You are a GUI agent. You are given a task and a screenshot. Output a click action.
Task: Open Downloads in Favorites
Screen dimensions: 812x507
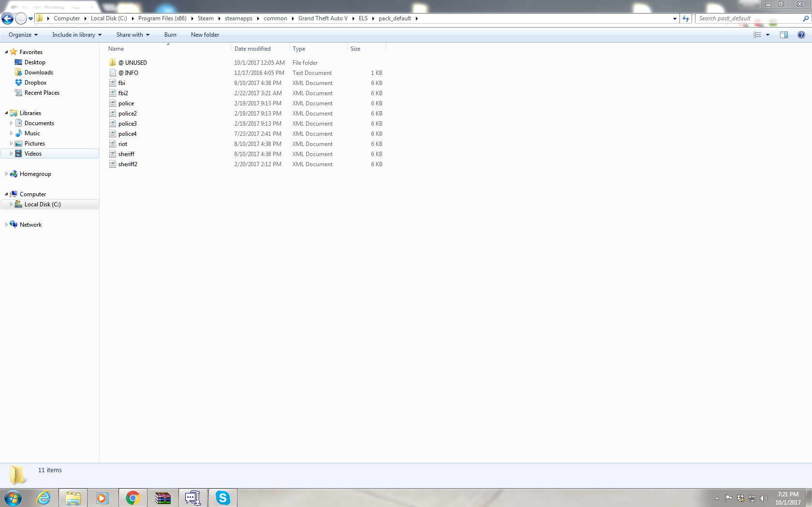point(39,72)
